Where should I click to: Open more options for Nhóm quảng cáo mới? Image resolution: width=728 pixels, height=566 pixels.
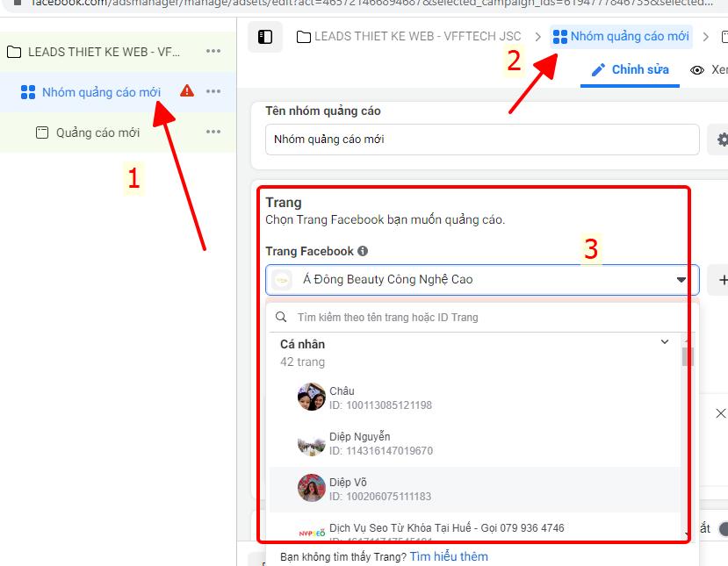(x=213, y=91)
